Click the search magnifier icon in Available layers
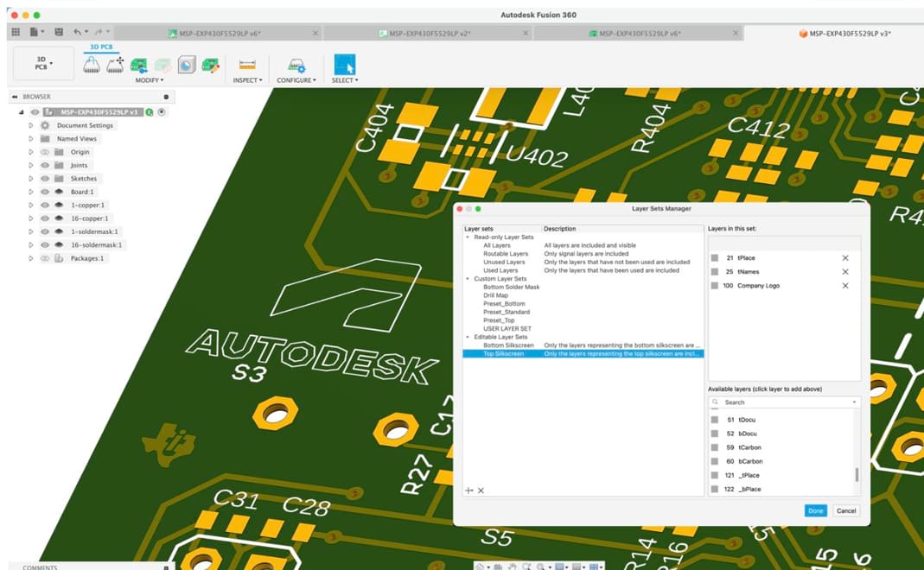The width and height of the screenshot is (924, 570). pos(716,402)
